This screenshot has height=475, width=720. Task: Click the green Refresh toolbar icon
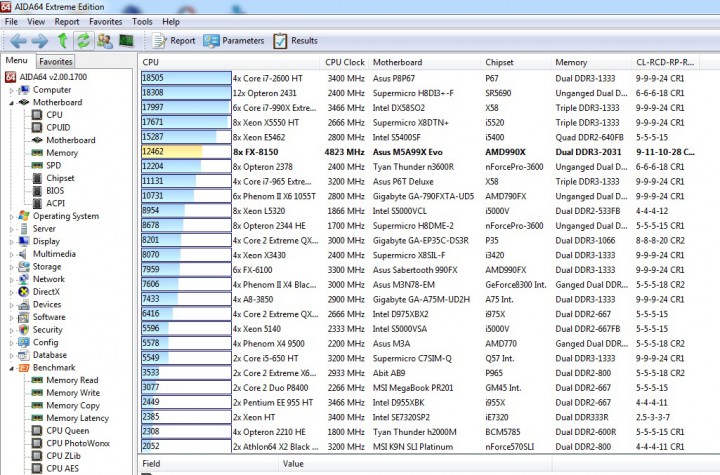click(x=83, y=41)
